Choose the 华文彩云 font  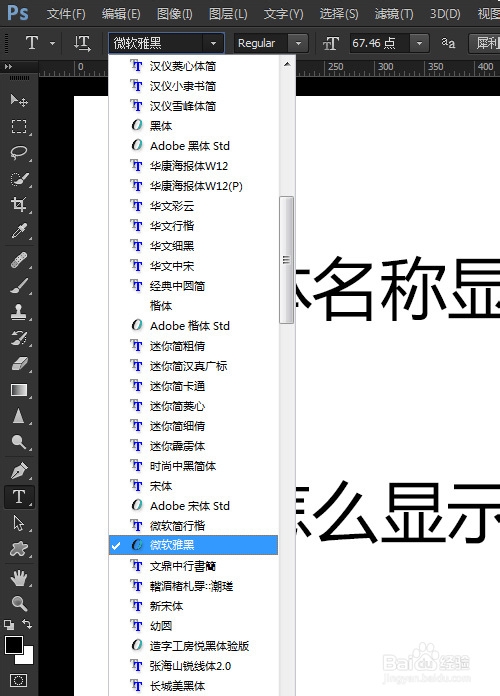(x=194, y=206)
